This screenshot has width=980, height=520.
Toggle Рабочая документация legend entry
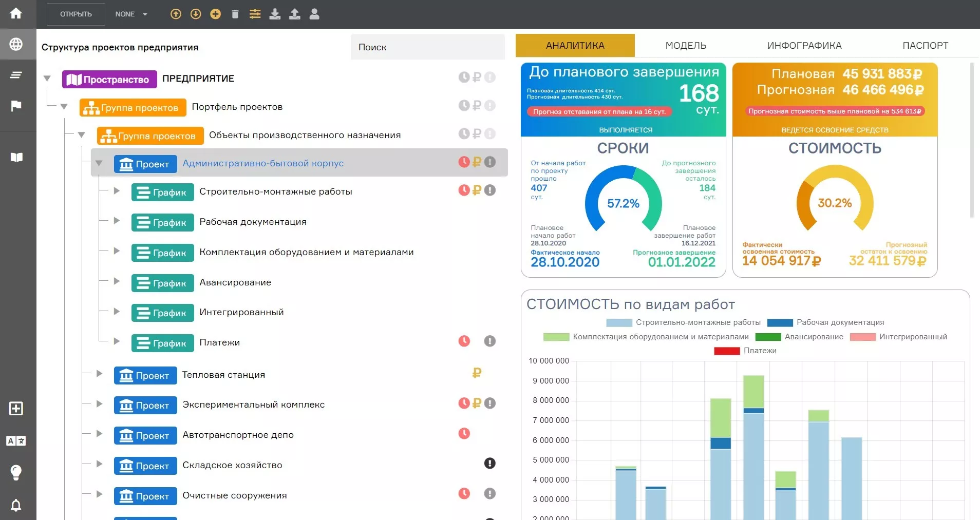(825, 322)
